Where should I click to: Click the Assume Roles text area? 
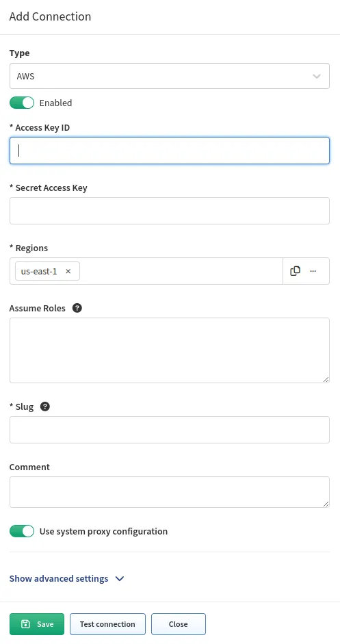tap(170, 350)
